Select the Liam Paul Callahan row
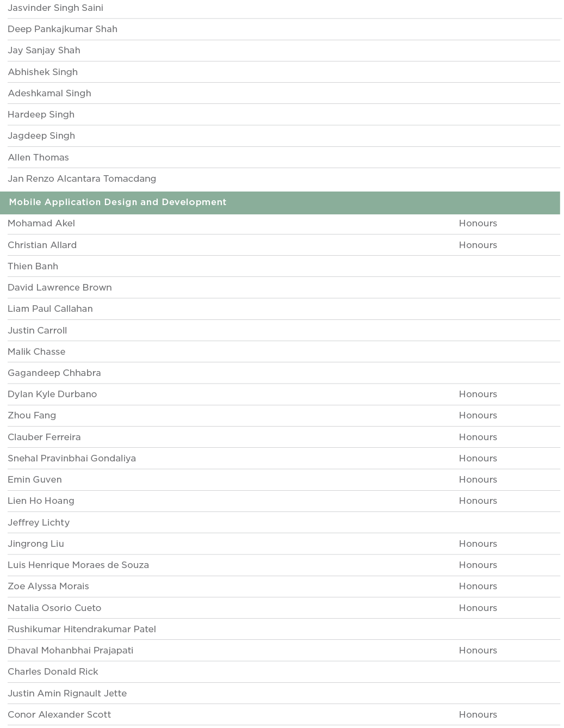The width and height of the screenshot is (564, 728). [50, 309]
